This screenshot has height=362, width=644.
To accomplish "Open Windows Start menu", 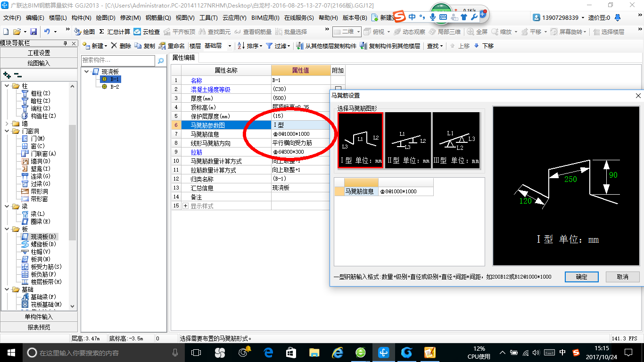I will [10, 352].
